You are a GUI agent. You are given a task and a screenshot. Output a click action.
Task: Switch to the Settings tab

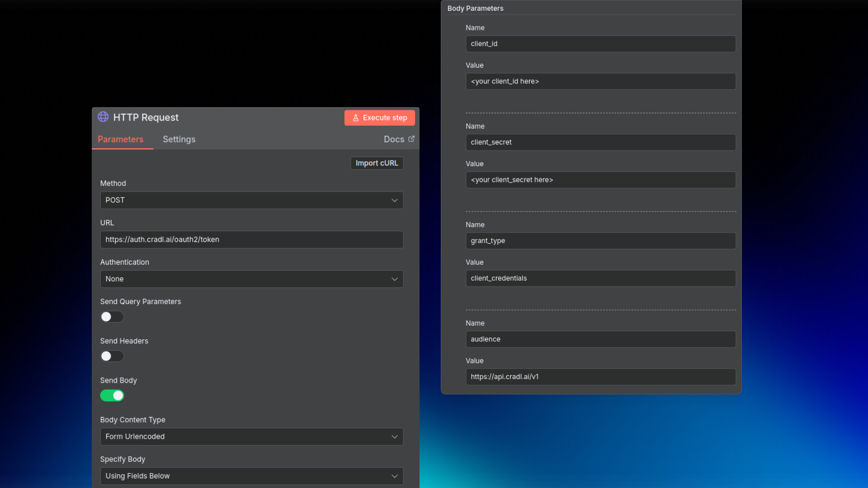pyautogui.click(x=179, y=139)
